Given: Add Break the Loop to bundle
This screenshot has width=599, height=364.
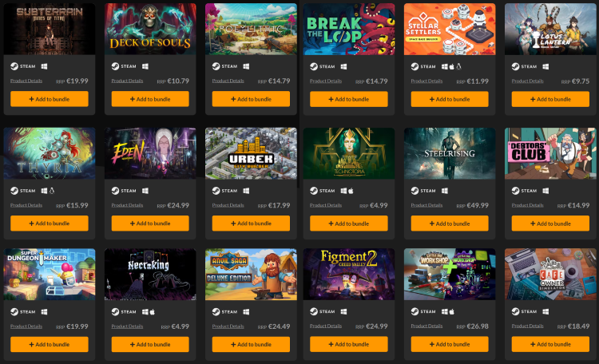Looking at the screenshot, I should point(349,99).
